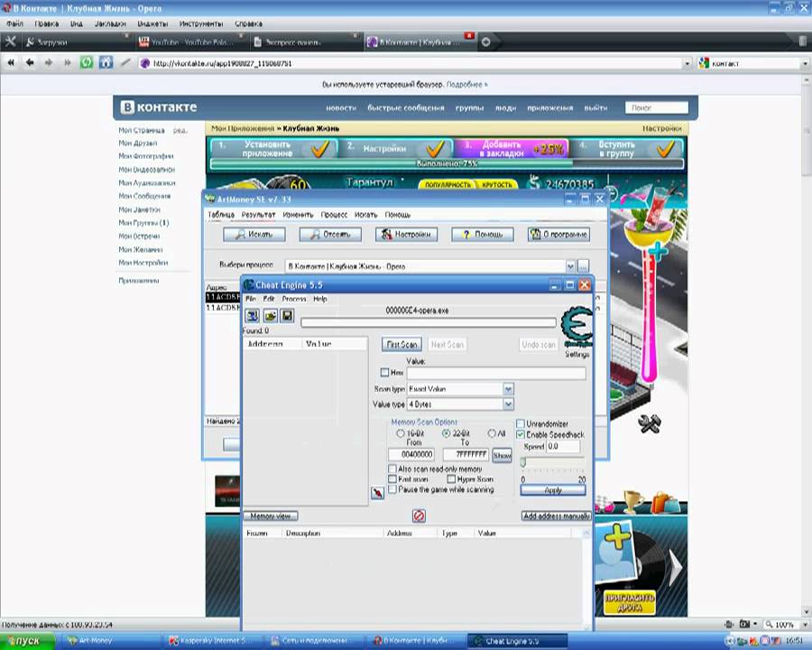
Task: Expand Scan type dropdown
Action: 508,389
